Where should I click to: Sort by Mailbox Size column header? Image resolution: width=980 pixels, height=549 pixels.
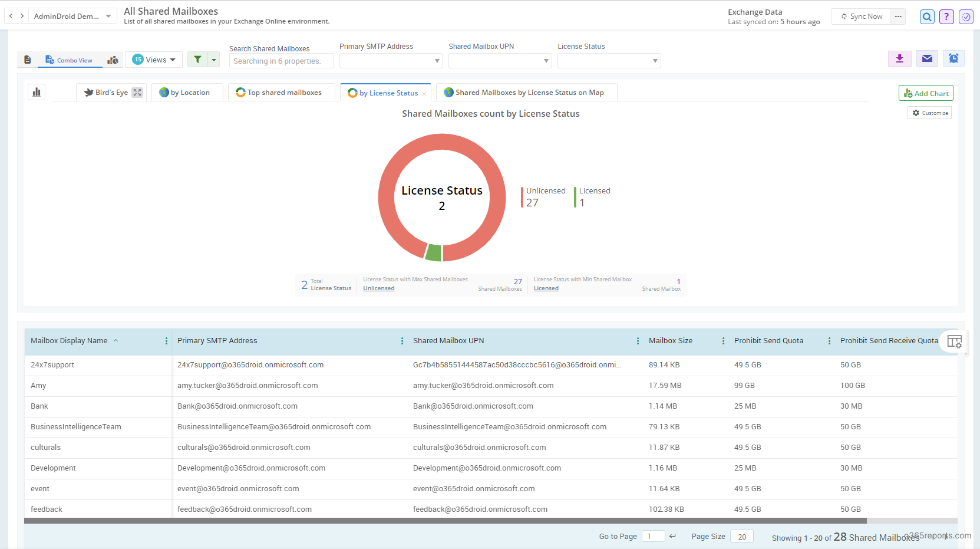click(x=671, y=341)
